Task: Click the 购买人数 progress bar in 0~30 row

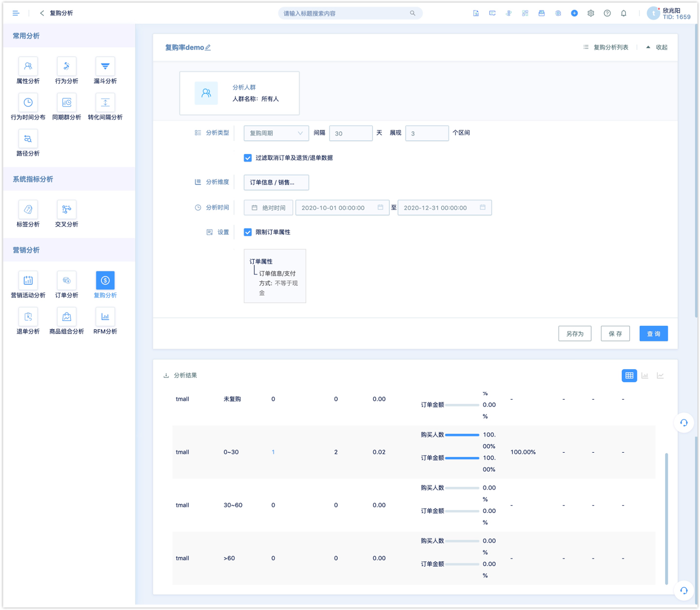Action: [462, 435]
